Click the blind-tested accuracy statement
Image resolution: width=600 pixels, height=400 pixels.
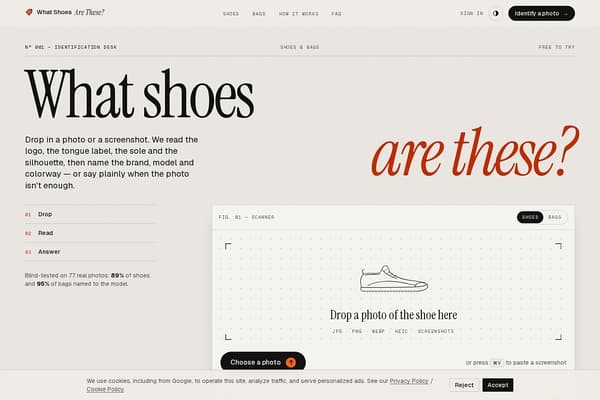point(87,280)
